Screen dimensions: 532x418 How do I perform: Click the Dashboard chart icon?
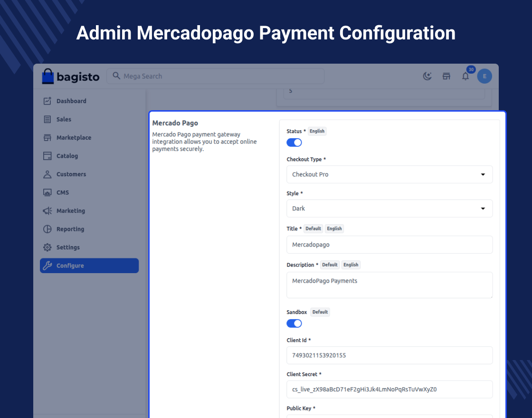pyautogui.click(x=47, y=101)
